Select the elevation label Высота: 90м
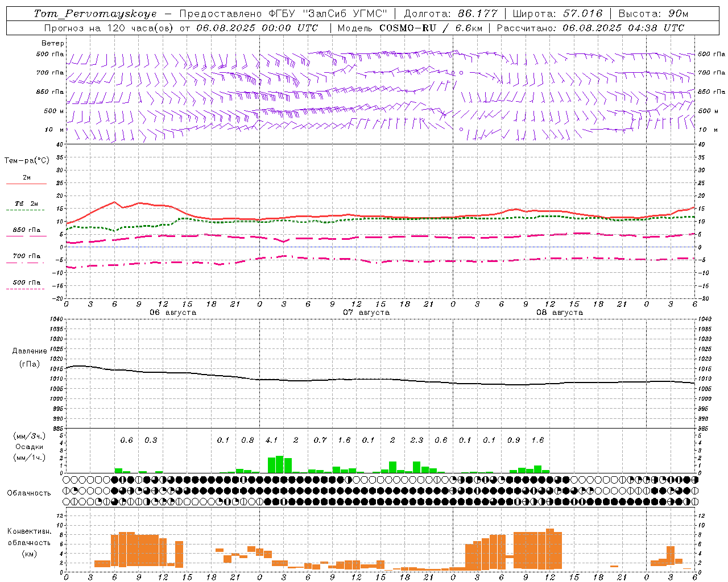The width and height of the screenshot is (728, 582). [653, 14]
